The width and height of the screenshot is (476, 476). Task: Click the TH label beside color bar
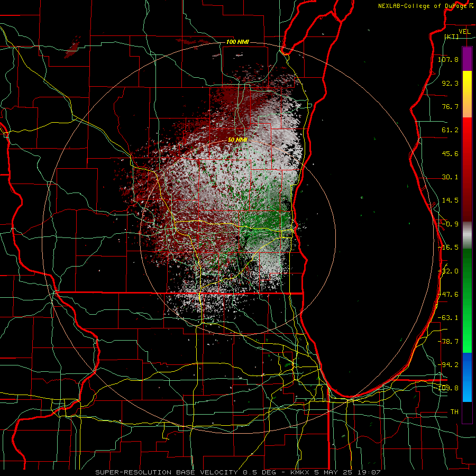coord(454,412)
